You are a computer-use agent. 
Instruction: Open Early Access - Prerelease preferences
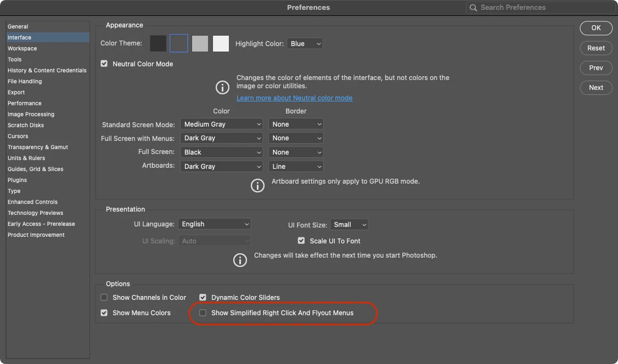pos(48,224)
